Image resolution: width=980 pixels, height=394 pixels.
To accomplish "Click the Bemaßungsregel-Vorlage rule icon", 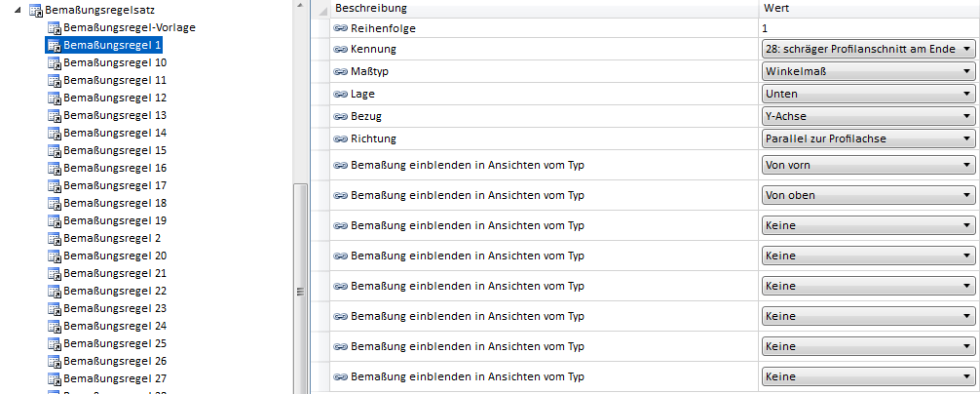I will pyautogui.click(x=55, y=27).
